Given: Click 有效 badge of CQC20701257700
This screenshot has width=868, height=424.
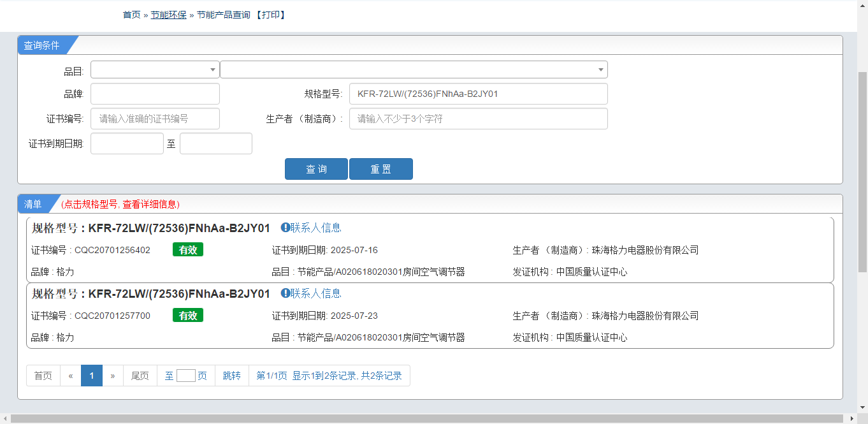Looking at the screenshot, I should (x=188, y=316).
